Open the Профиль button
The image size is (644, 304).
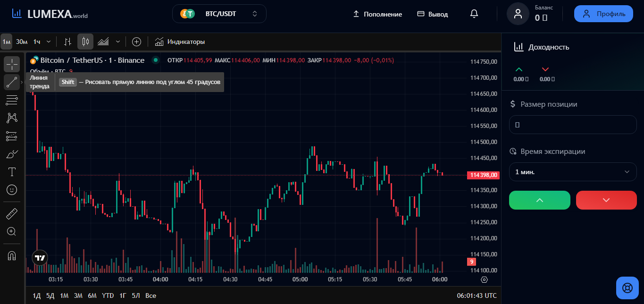[603, 13]
